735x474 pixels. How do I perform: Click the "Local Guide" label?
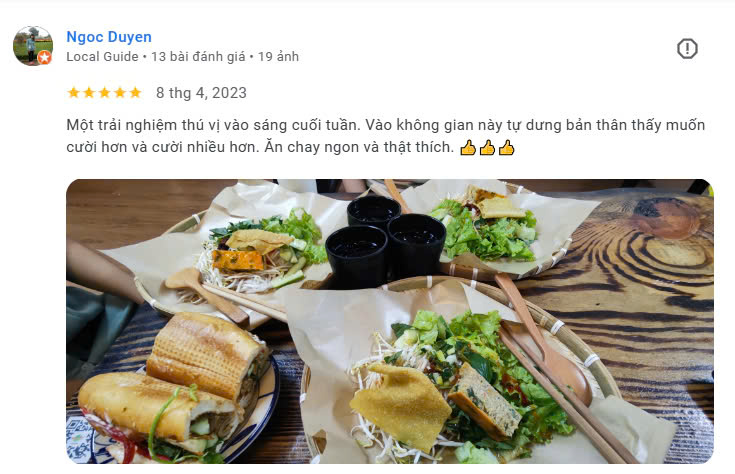102,57
